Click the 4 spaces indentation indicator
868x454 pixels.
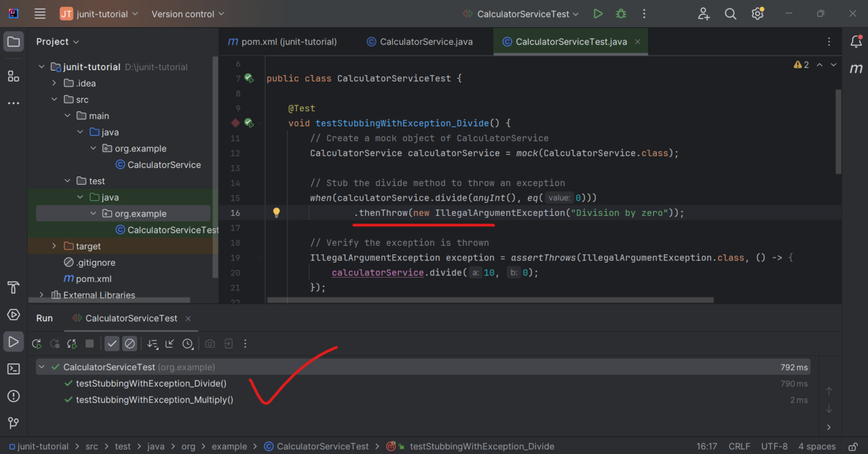[817, 446]
